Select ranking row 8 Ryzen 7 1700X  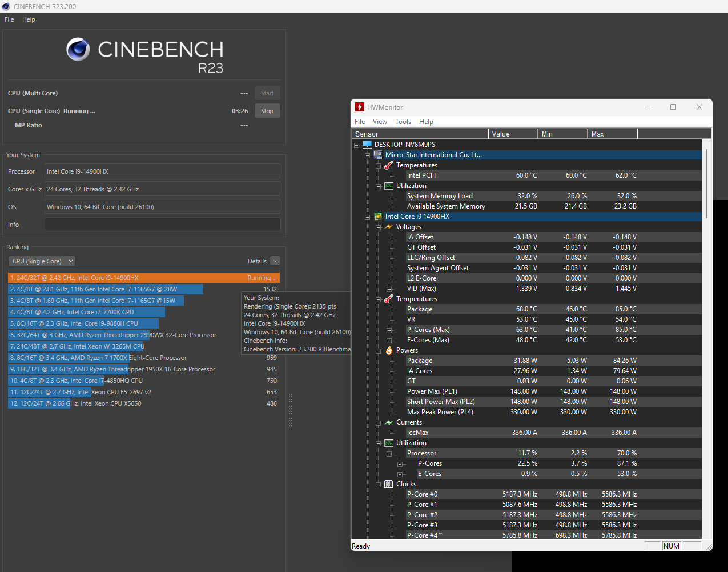pyautogui.click(x=144, y=358)
